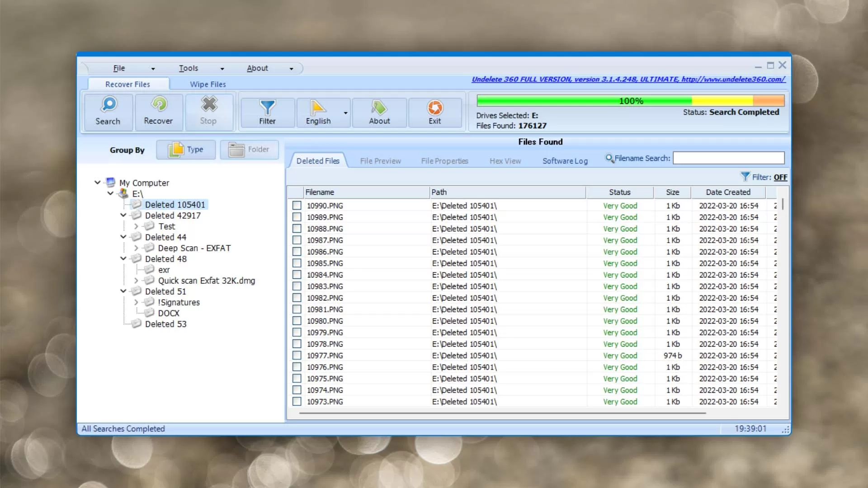Click the 100% scan progress bar
This screenshot has height=488, width=868.
tap(630, 101)
